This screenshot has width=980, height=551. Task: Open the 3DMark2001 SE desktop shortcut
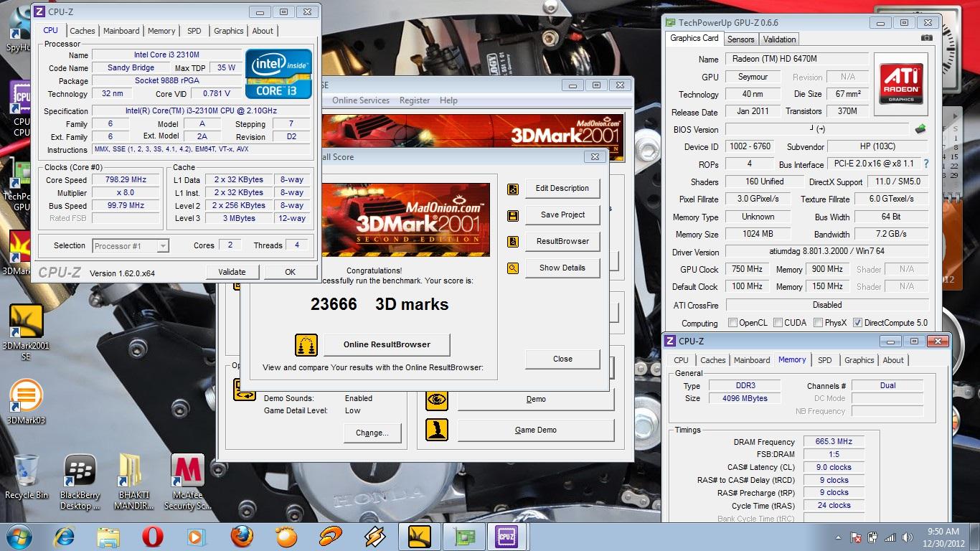(x=26, y=331)
